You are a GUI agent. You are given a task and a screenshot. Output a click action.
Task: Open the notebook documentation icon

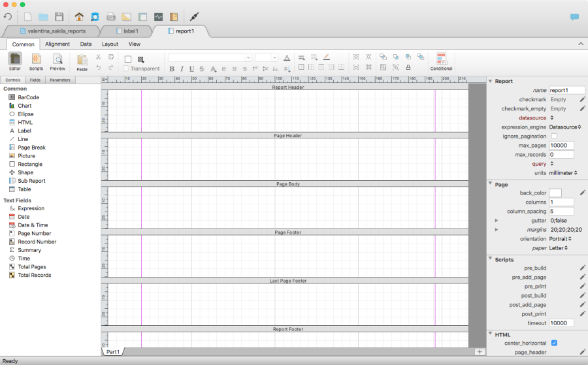(174, 17)
